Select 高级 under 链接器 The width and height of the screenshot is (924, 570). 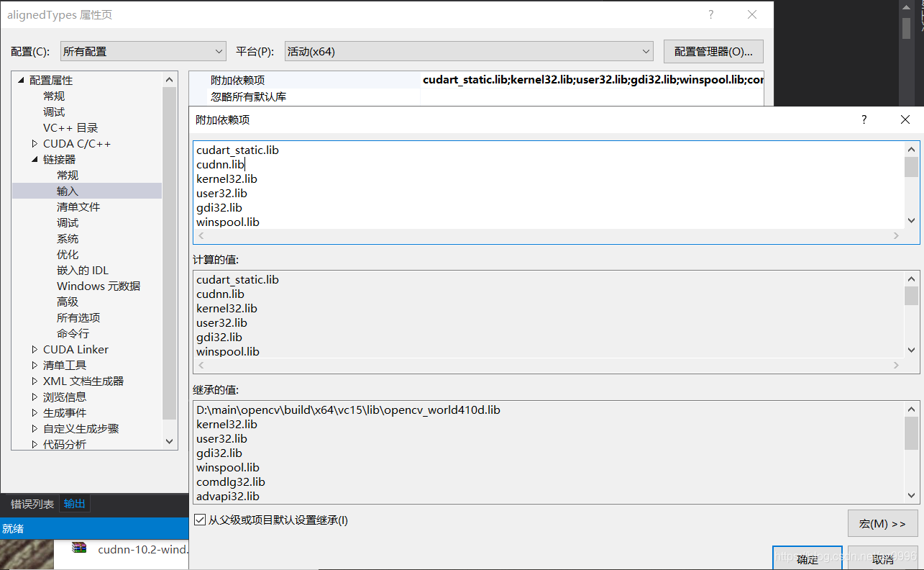coord(68,302)
